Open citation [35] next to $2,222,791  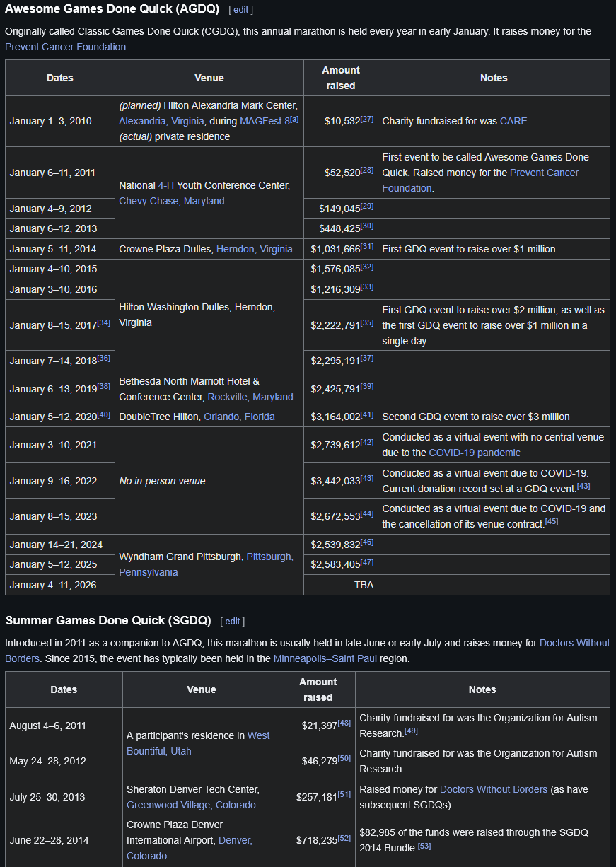367,323
